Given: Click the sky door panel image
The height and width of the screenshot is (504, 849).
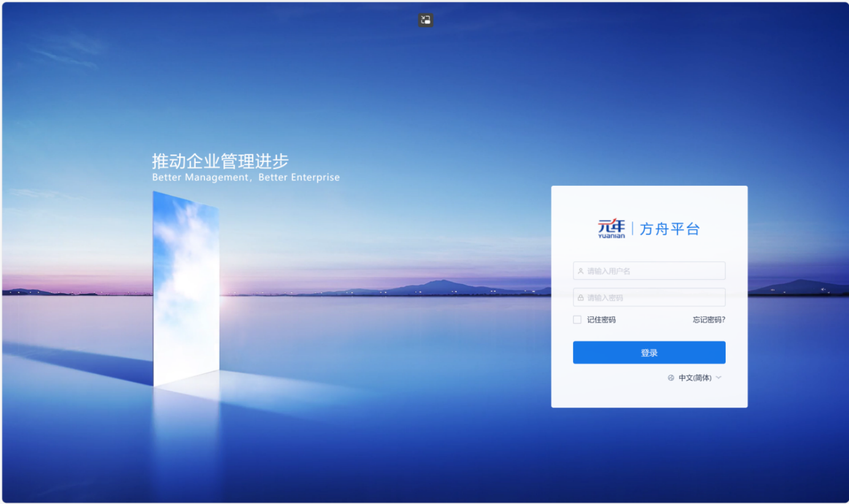Looking at the screenshot, I should point(186,288).
